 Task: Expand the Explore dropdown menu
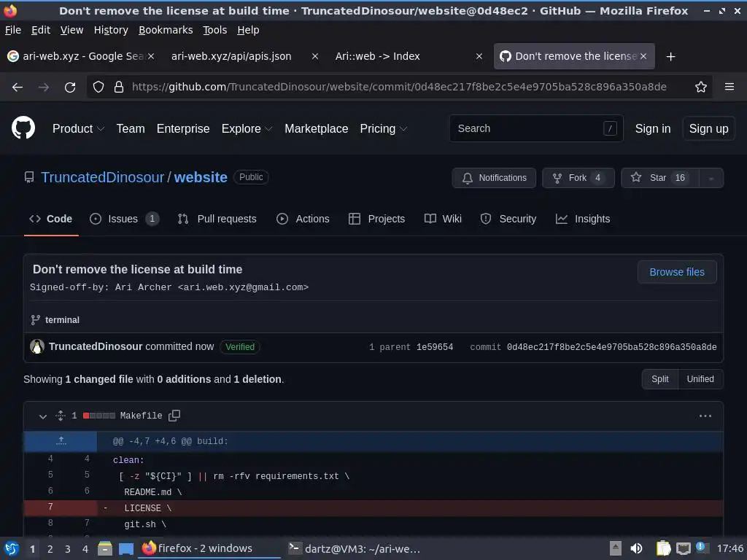[247, 128]
